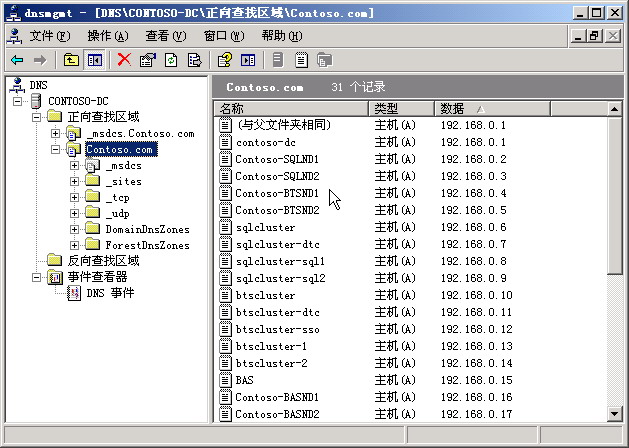
Task: Select the Contoso-BASND2 record
Action: [x=277, y=414]
